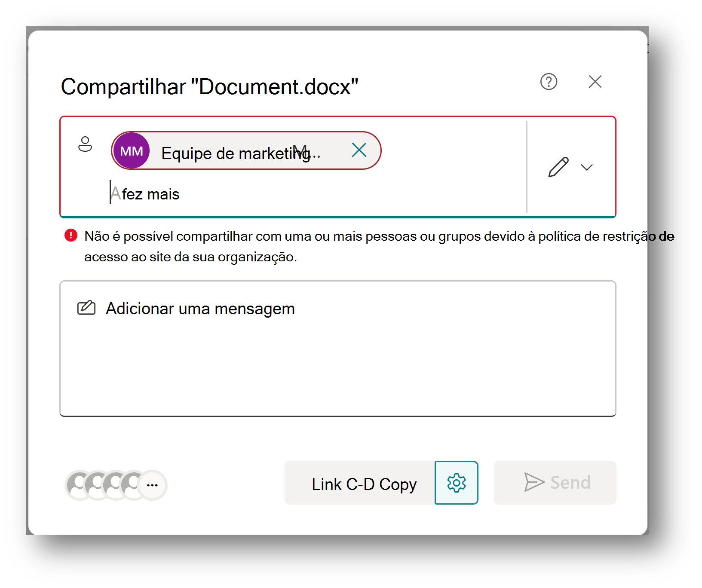Image resolution: width=702 pixels, height=588 pixels.
Task: Open the help question mark icon
Action: click(x=549, y=81)
